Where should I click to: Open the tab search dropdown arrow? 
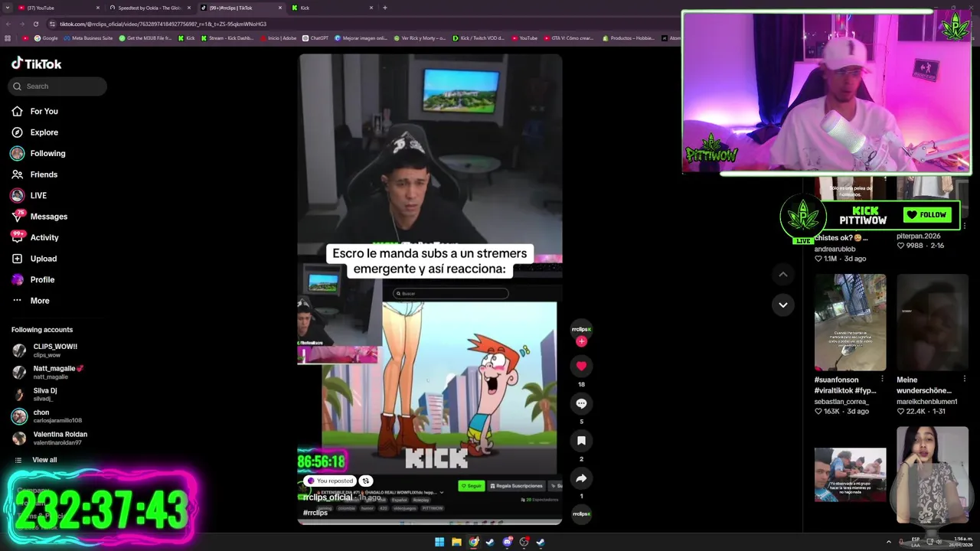click(x=7, y=8)
